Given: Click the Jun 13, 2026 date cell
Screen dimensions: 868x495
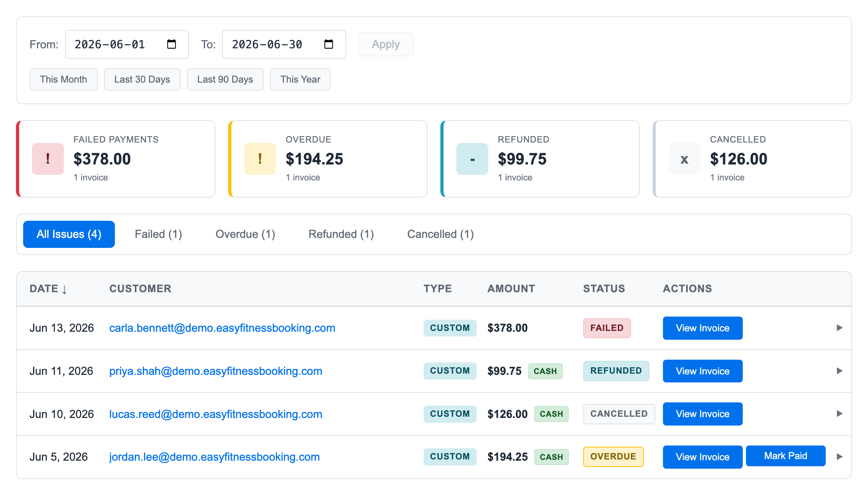Looking at the screenshot, I should (x=62, y=328).
